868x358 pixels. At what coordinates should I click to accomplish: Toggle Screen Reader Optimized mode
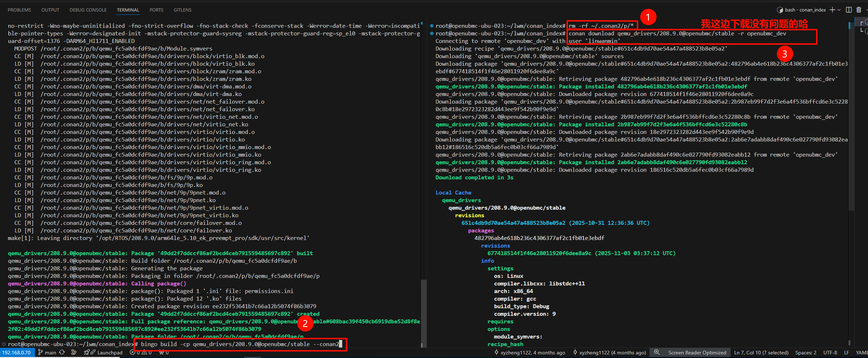[697, 353]
